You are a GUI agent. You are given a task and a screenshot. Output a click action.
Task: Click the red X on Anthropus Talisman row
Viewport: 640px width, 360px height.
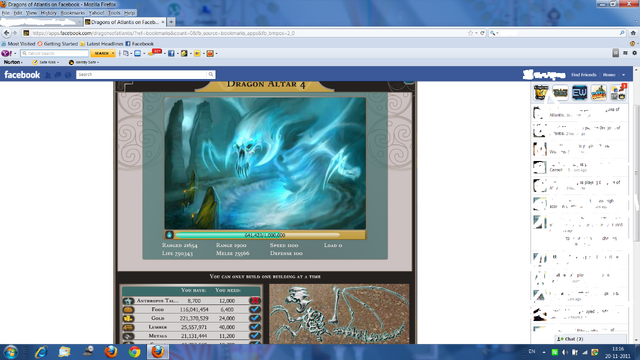(255, 300)
